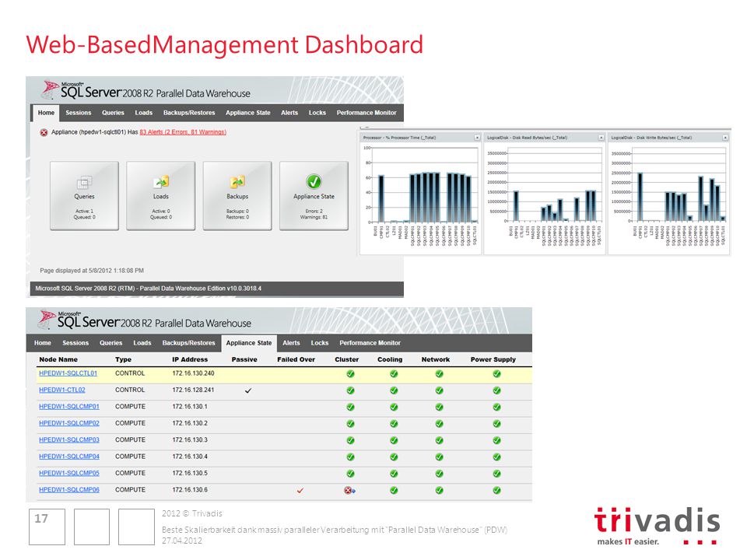Click Cooling status icon for HPEDW1-SQLCTL01
Viewport: 747px width, 560px height.
(394, 374)
